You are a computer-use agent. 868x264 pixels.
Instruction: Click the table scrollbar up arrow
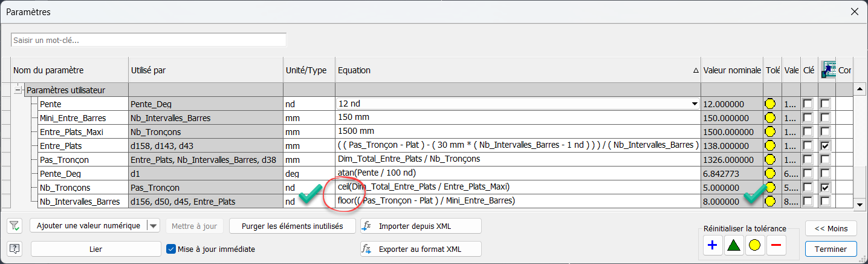tap(860, 90)
